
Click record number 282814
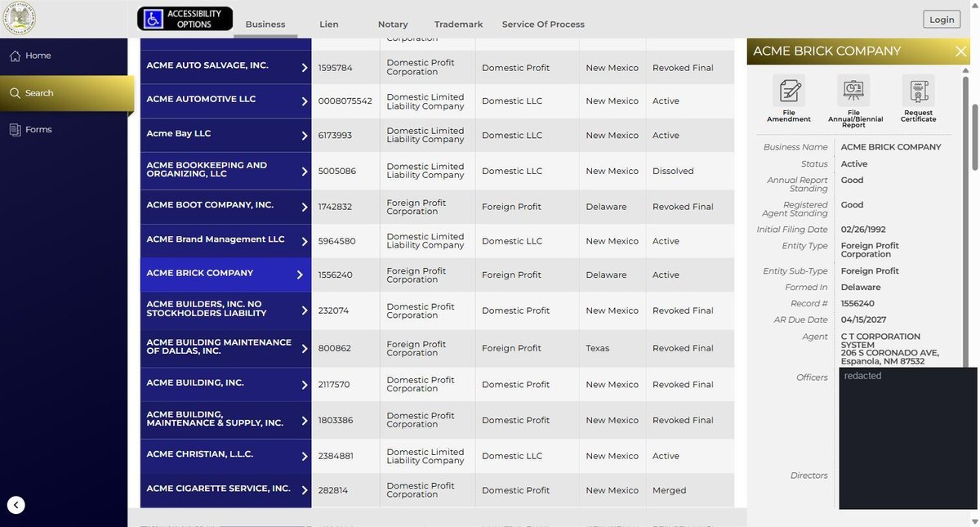coord(334,490)
